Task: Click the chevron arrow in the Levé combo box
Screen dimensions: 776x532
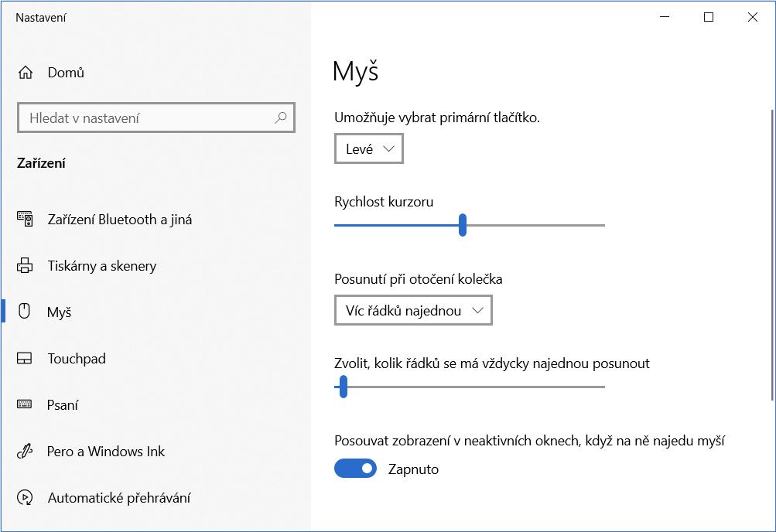Action: pos(388,148)
